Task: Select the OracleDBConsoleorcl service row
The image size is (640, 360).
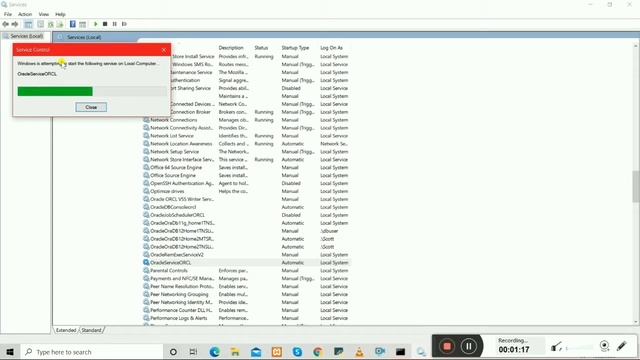Action: coord(247,207)
